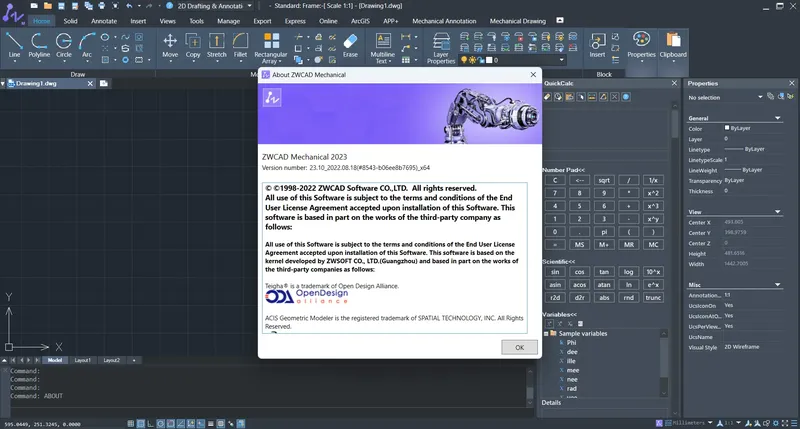Click the Visual Style 2D Wireframe value
This screenshot has width=800, height=429.
point(742,347)
